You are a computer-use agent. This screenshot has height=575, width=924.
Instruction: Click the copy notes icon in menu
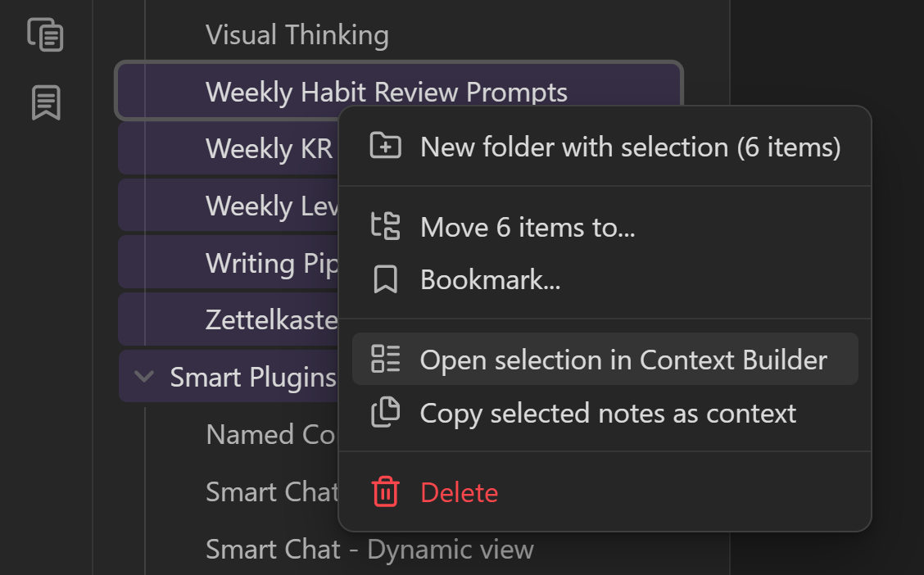pos(385,412)
